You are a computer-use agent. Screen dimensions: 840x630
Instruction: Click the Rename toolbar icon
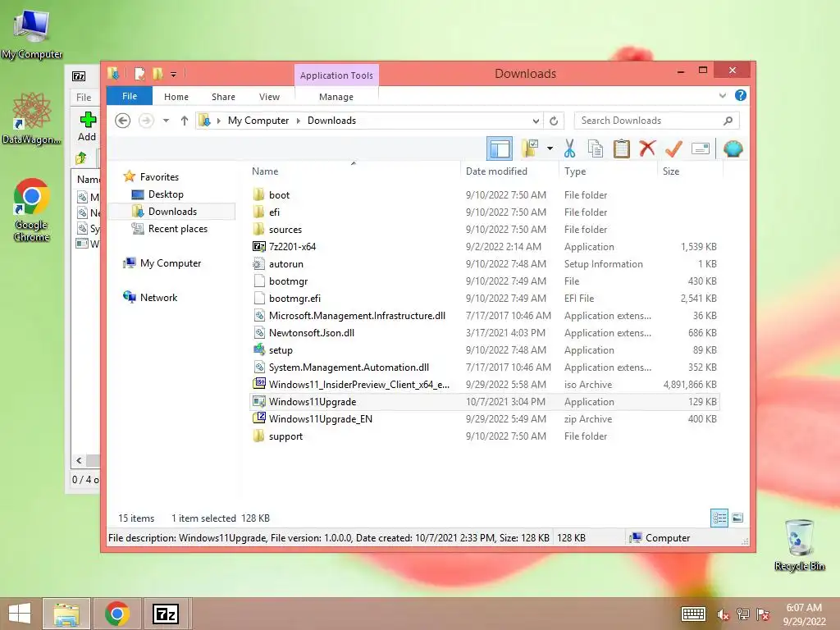pos(701,148)
